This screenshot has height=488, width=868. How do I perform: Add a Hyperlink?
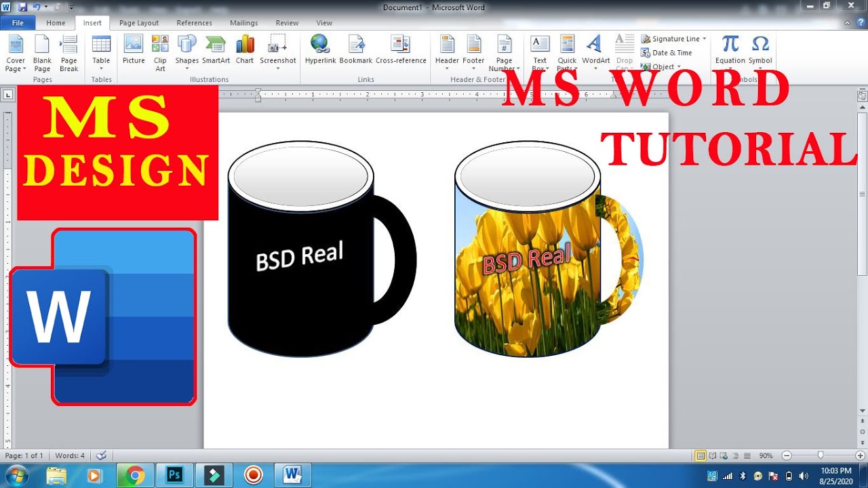tap(320, 51)
